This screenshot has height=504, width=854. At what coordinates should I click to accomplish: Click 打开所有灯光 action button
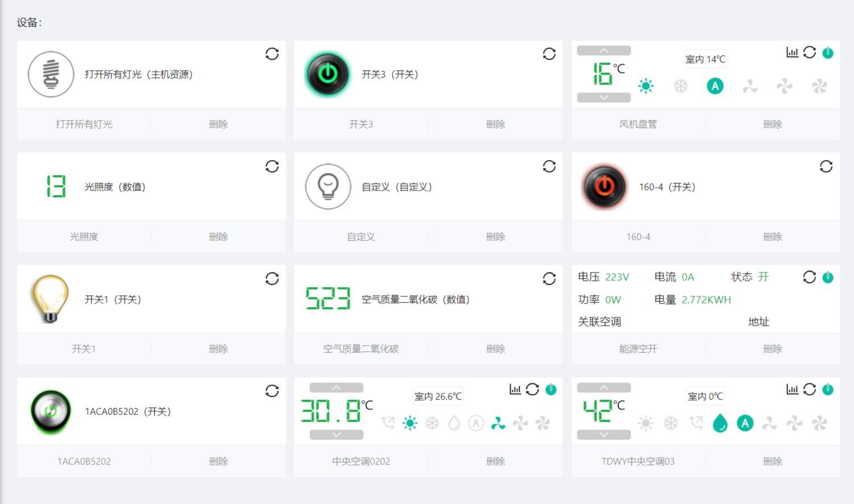(x=83, y=124)
